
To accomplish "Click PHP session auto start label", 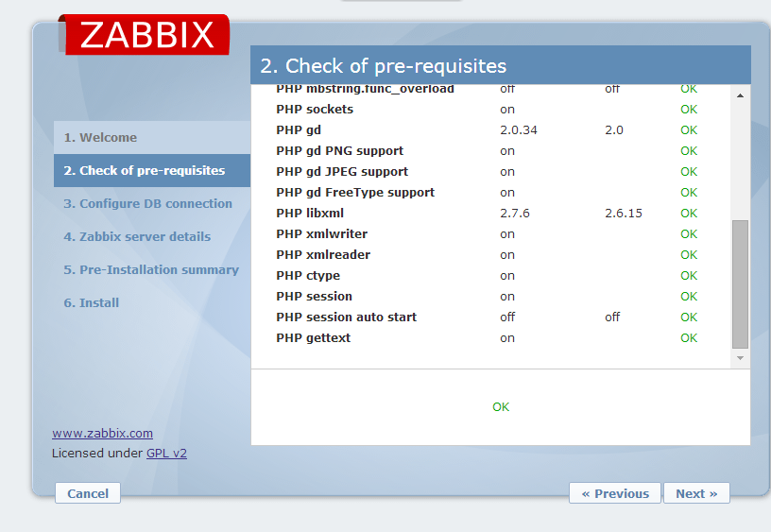I will (346, 317).
